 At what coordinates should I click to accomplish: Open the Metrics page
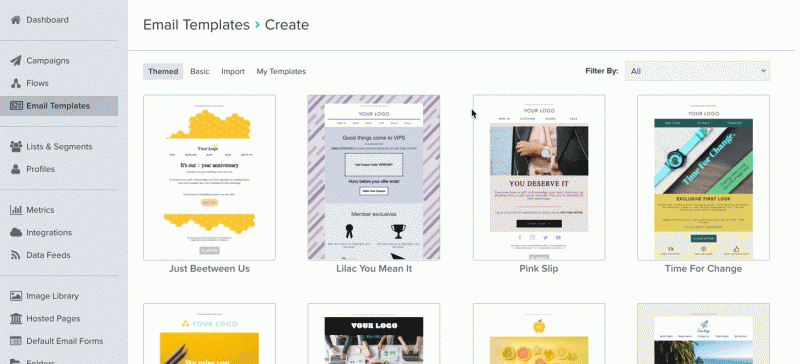pos(40,210)
